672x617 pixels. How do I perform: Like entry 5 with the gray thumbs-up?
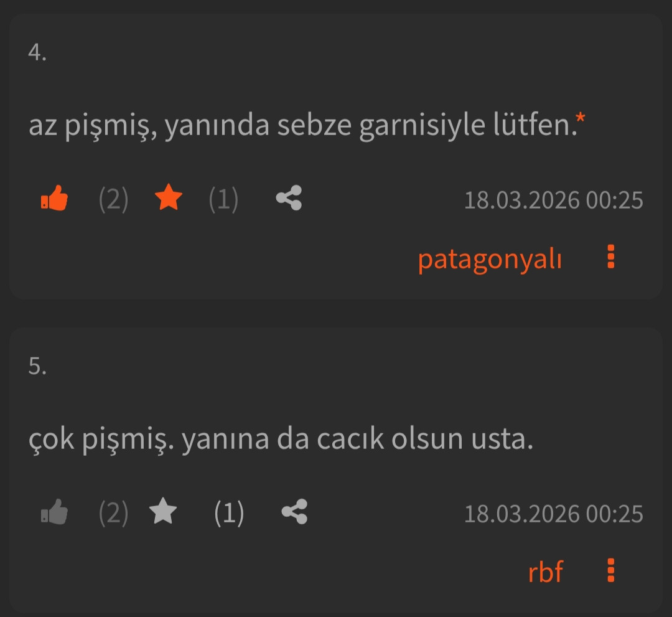pos(55,514)
